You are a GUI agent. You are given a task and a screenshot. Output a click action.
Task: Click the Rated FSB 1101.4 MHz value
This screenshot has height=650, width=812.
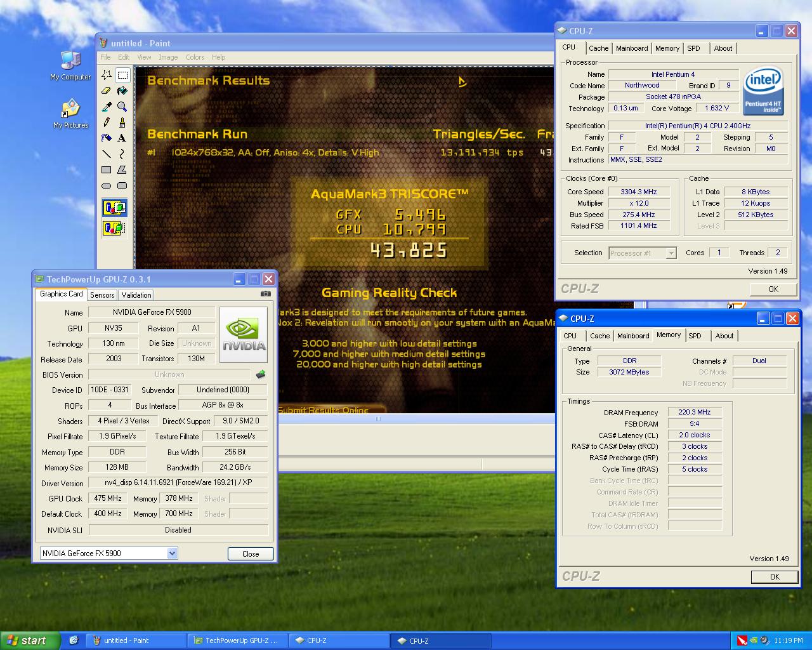coord(638,225)
